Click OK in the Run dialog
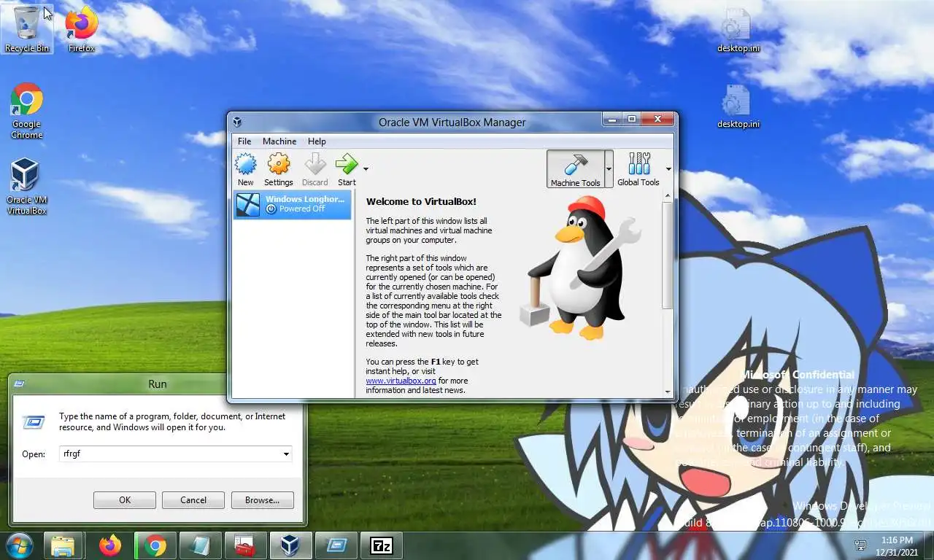Viewport: 934px width, 560px height. [x=125, y=500]
